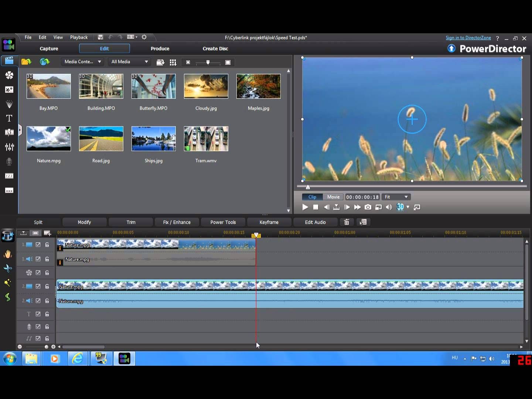Disable video track 1 checkbox

point(38,245)
